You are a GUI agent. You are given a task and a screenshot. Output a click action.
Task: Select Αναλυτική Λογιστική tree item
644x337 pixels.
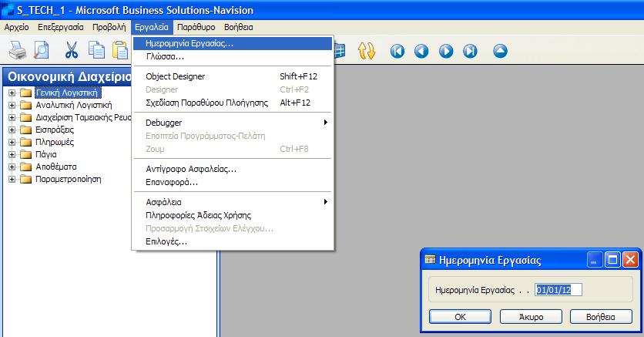[73, 105]
